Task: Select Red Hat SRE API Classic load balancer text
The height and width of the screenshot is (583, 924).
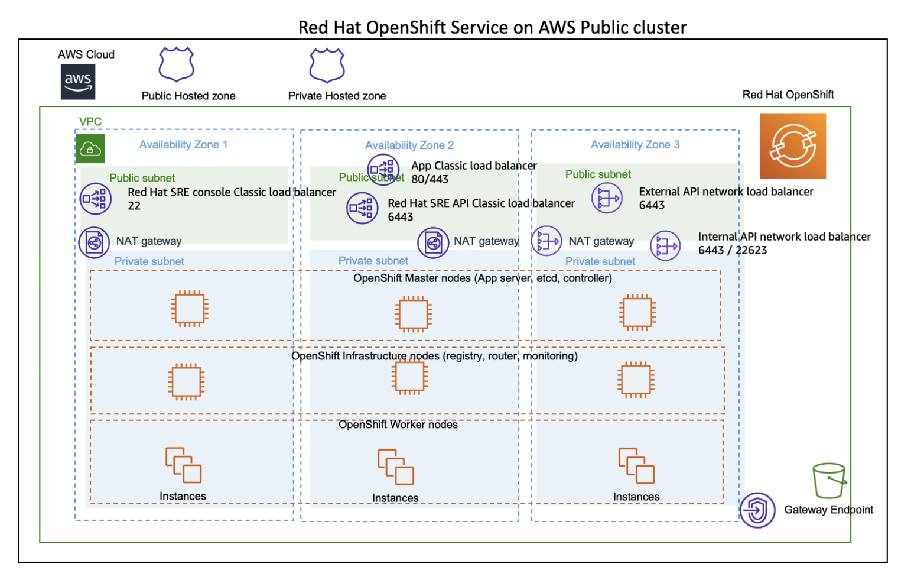Action: pos(481,203)
